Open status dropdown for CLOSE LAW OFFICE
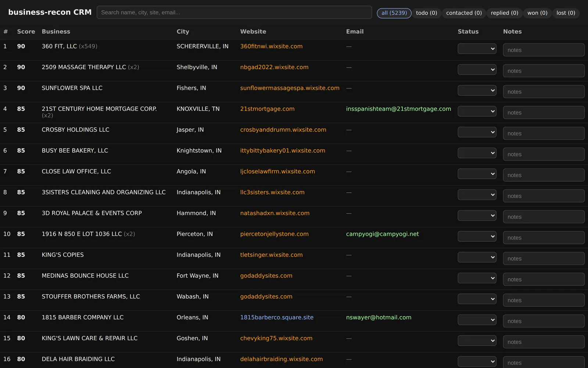The width and height of the screenshot is (588, 368). click(477, 174)
